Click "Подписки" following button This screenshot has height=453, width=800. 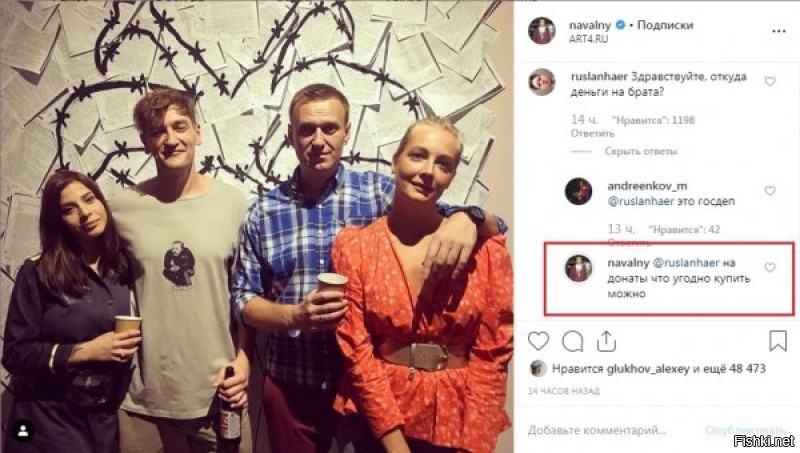pyautogui.click(x=663, y=25)
